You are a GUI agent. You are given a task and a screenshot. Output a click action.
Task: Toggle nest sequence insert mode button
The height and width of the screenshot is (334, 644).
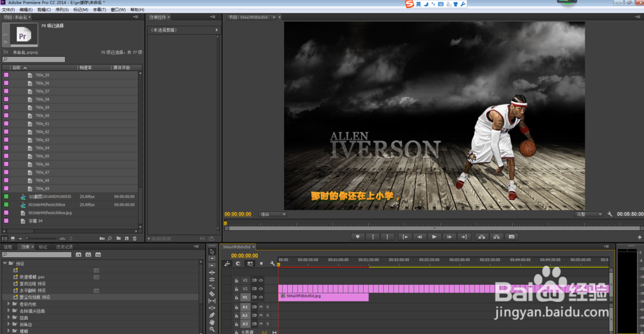(227, 264)
